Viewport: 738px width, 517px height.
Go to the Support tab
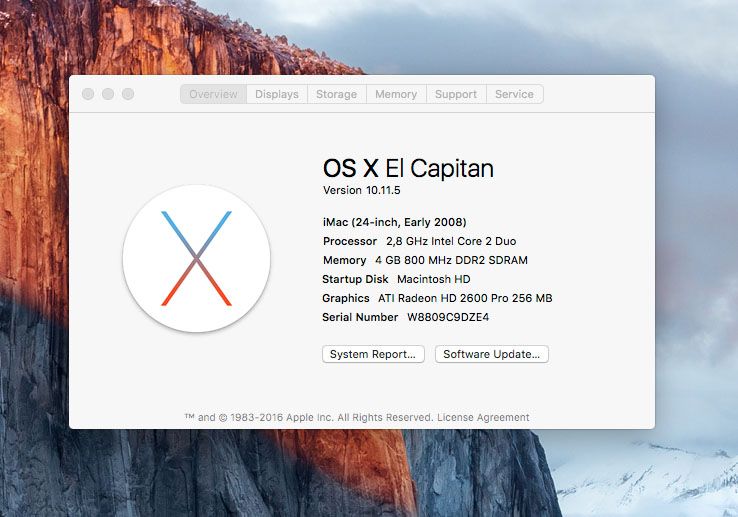[x=456, y=94]
